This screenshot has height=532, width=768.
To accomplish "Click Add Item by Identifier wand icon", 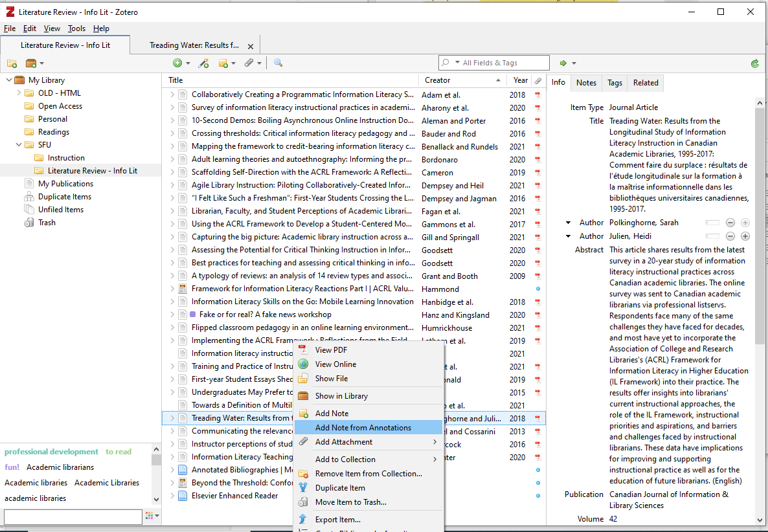I will (203, 63).
